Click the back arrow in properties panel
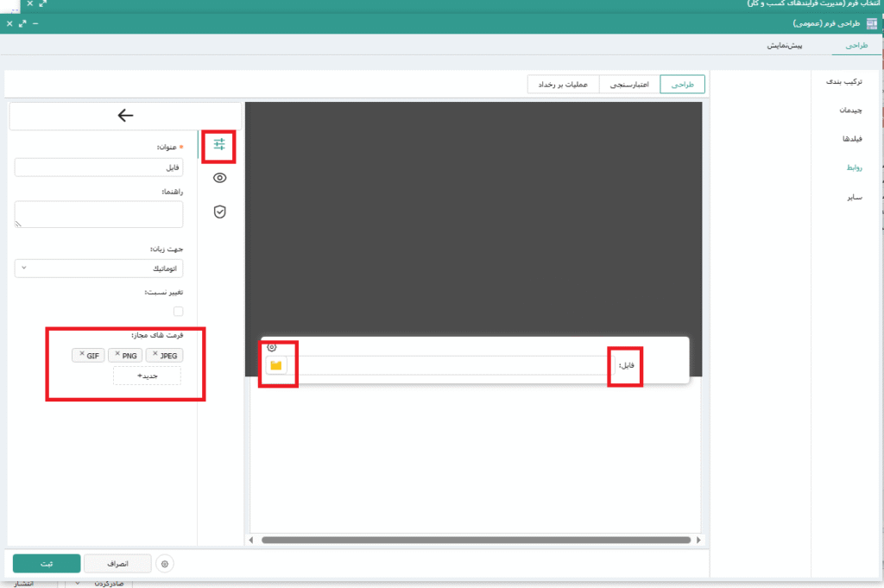884x588 pixels. (125, 115)
